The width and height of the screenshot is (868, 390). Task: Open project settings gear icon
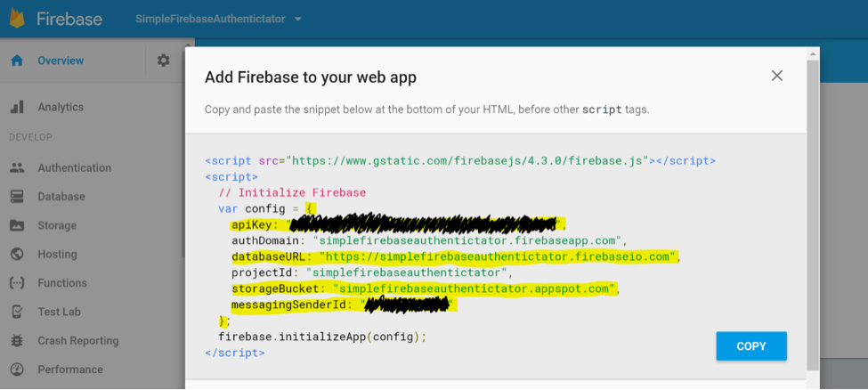pos(163,61)
